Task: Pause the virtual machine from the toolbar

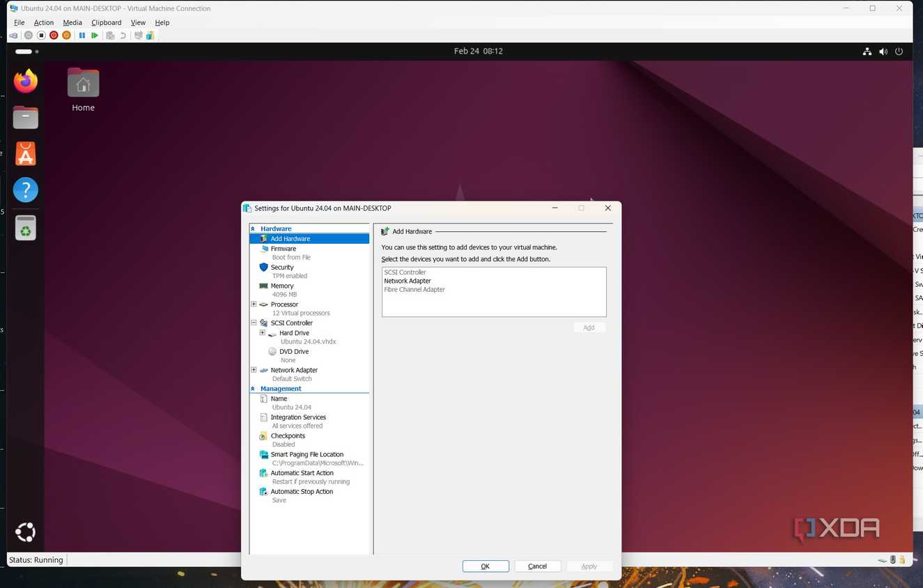Action: click(x=82, y=36)
